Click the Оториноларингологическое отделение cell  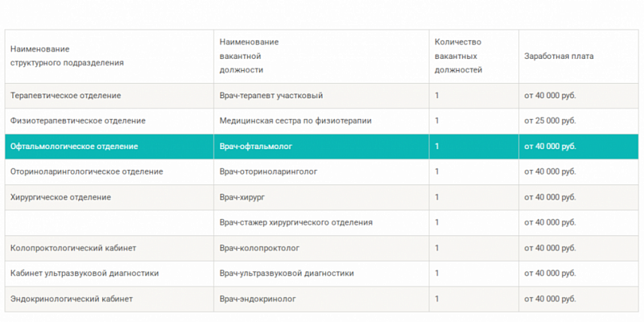coord(87,171)
